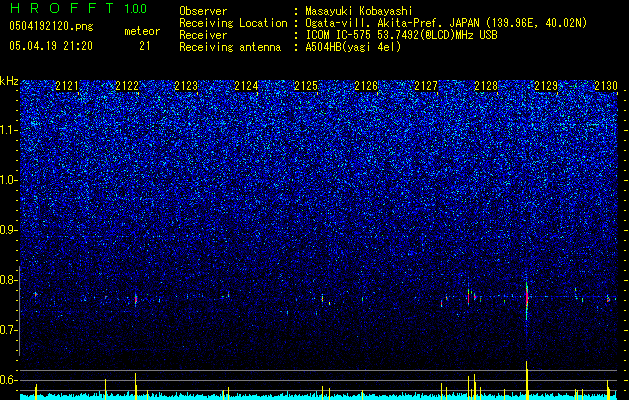Click the 2128 time marker

[486, 86]
